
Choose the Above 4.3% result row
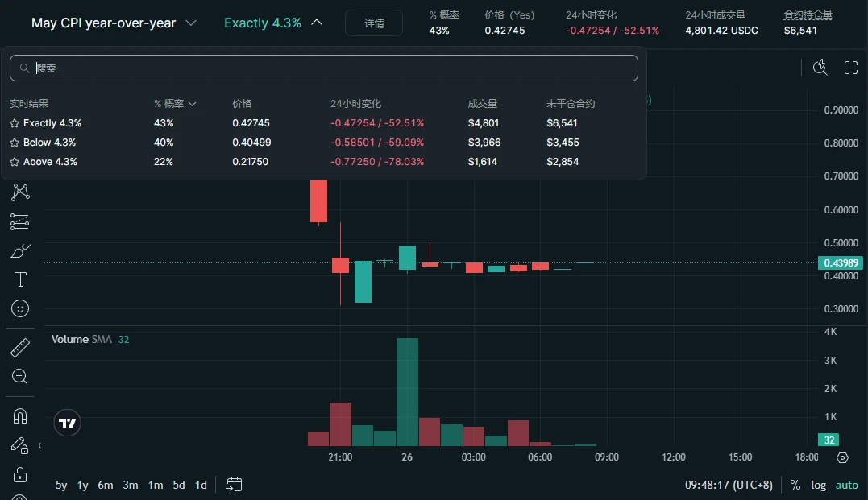(x=324, y=162)
